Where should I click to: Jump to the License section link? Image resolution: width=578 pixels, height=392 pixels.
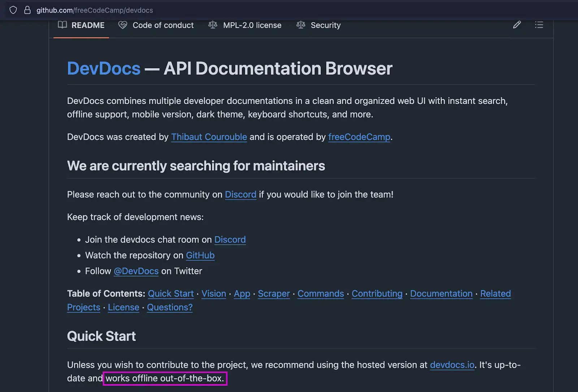[124, 308]
